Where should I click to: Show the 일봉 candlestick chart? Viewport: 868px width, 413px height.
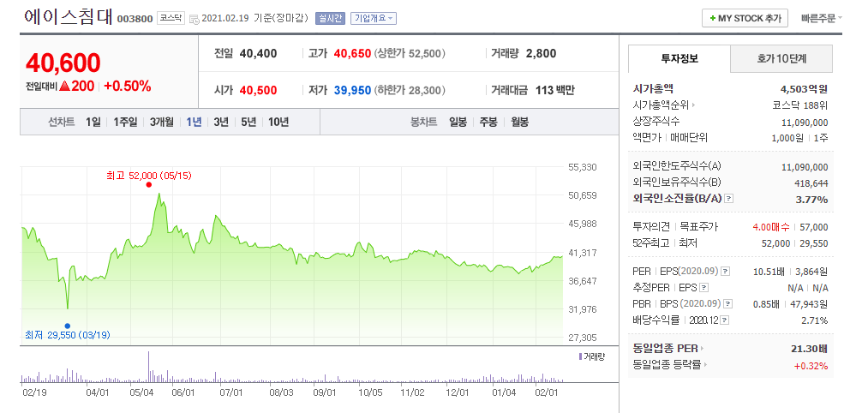tap(458, 122)
